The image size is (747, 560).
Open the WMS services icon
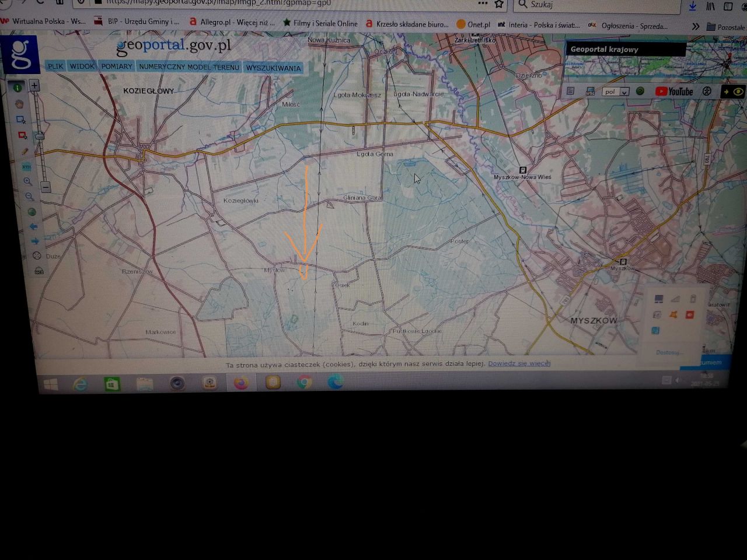590,91
